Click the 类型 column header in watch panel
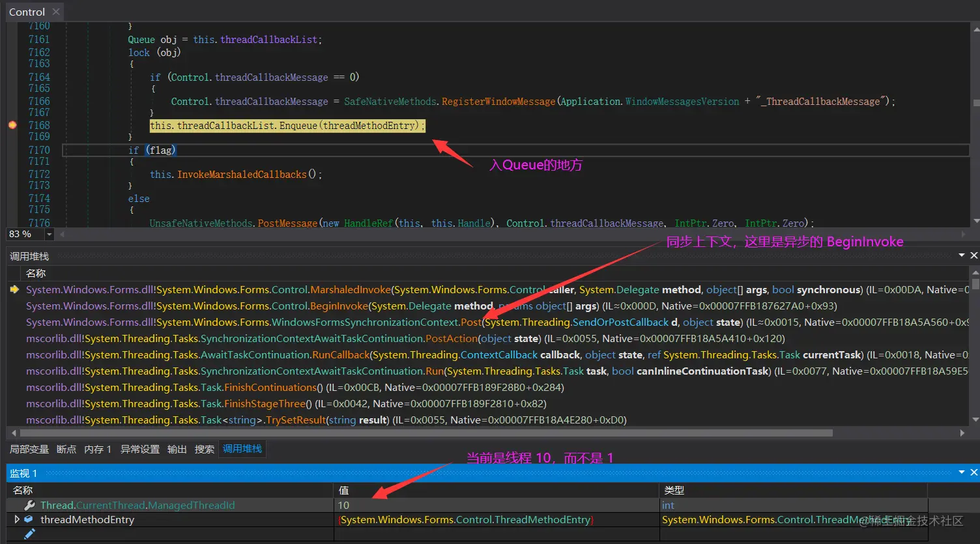The height and width of the screenshot is (544, 980). pos(674,490)
